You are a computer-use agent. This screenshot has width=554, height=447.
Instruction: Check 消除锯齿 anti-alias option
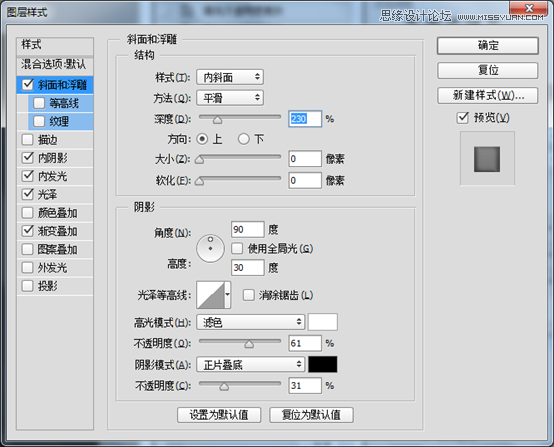[x=248, y=295]
